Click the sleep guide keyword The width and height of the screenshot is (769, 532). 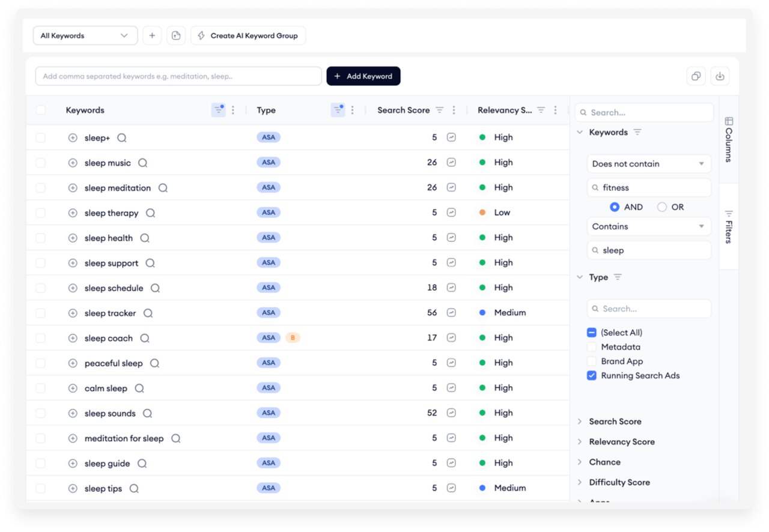108,463
